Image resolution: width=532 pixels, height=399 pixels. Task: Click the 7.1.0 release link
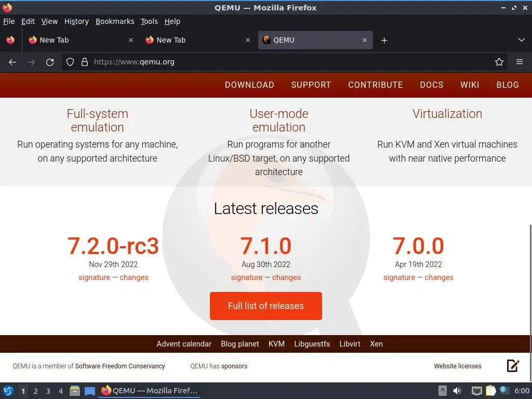(265, 246)
